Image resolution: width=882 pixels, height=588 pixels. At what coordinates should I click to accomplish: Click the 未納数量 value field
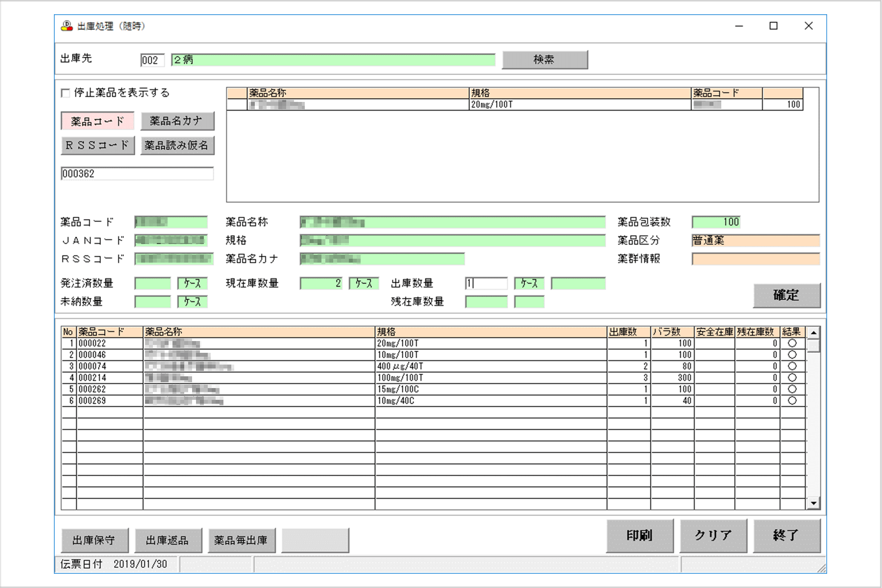click(153, 302)
